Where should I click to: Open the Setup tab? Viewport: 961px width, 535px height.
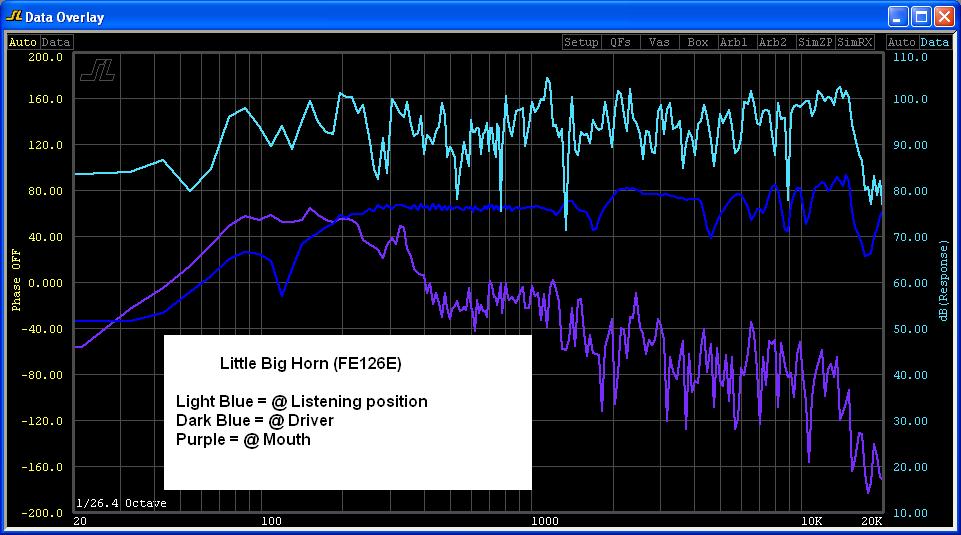pos(581,42)
